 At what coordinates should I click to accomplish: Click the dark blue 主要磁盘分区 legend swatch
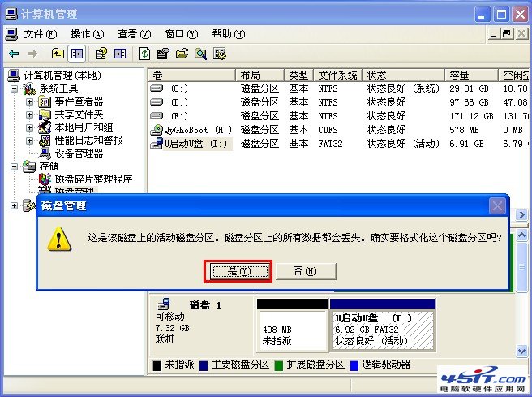click(x=204, y=366)
